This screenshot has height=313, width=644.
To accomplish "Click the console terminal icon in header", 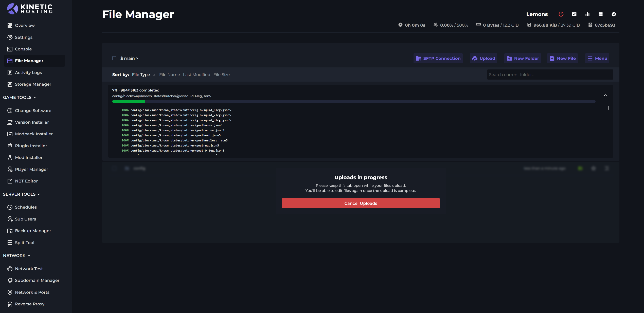I will coord(574,14).
